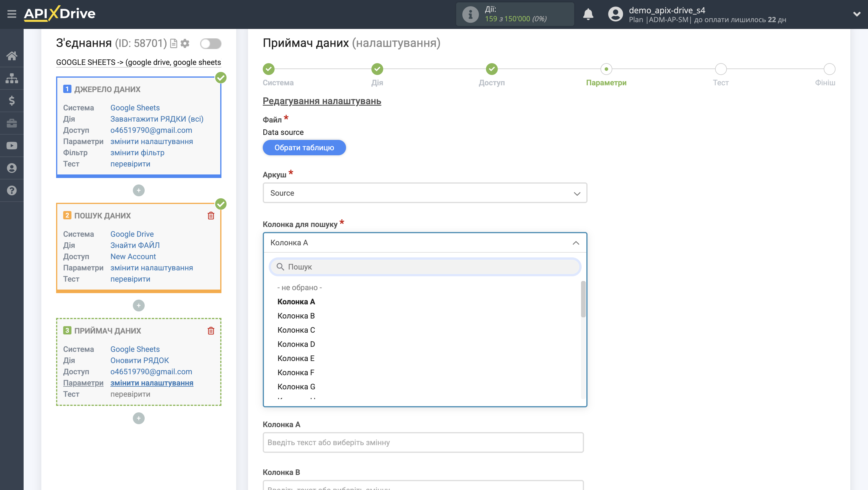
Task: Click the search magnifier icon in dropdown
Action: [x=280, y=267]
